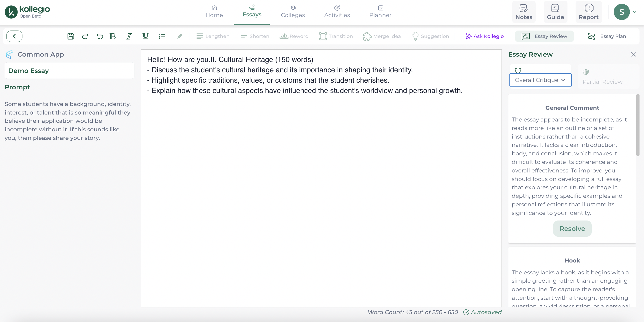Open the Notes panel
644x322 pixels.
tap(524, 12)
